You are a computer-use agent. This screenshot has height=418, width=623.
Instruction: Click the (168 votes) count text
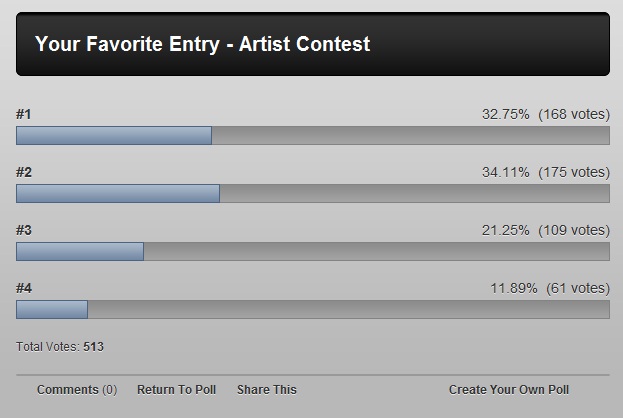click(574, 114)
